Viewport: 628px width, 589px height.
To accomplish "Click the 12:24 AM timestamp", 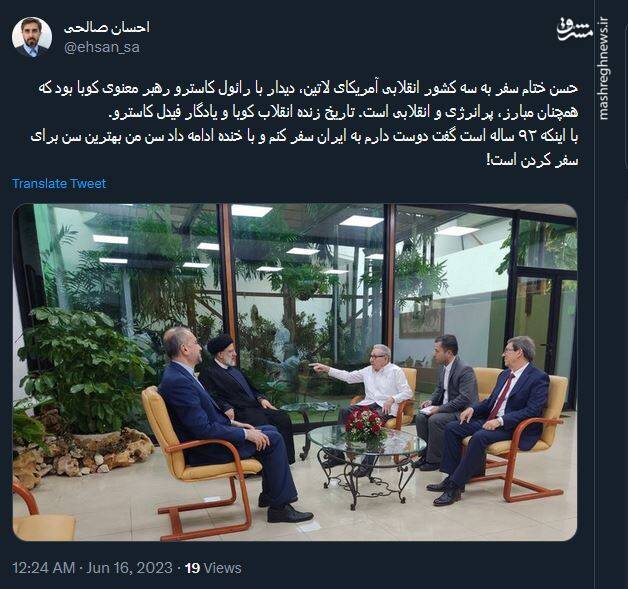I will point(43,568).
